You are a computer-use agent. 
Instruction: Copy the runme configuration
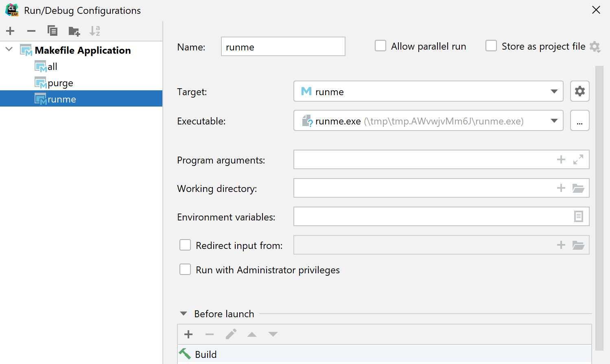[x=52, y=31]
